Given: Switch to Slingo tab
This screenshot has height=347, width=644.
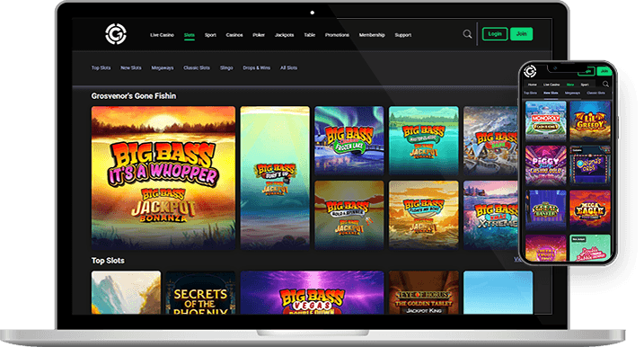Looking at the screenshot, I should [226, 67].
